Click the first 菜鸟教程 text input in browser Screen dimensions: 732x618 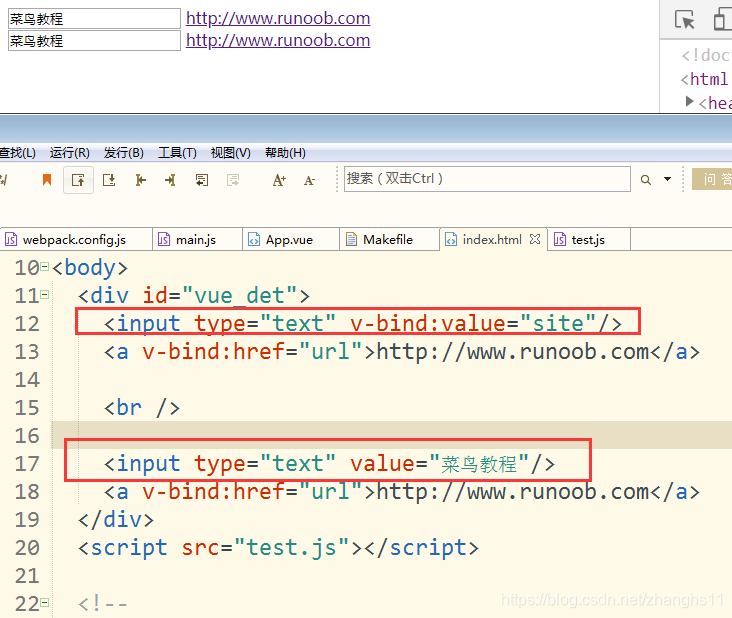[x=94, y=19]
